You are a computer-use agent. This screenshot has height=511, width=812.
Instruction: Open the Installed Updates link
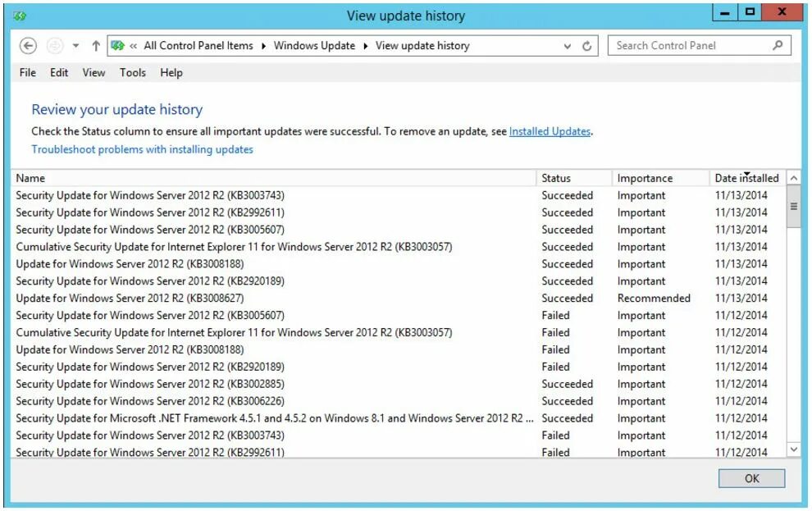[x=550, y=131]
